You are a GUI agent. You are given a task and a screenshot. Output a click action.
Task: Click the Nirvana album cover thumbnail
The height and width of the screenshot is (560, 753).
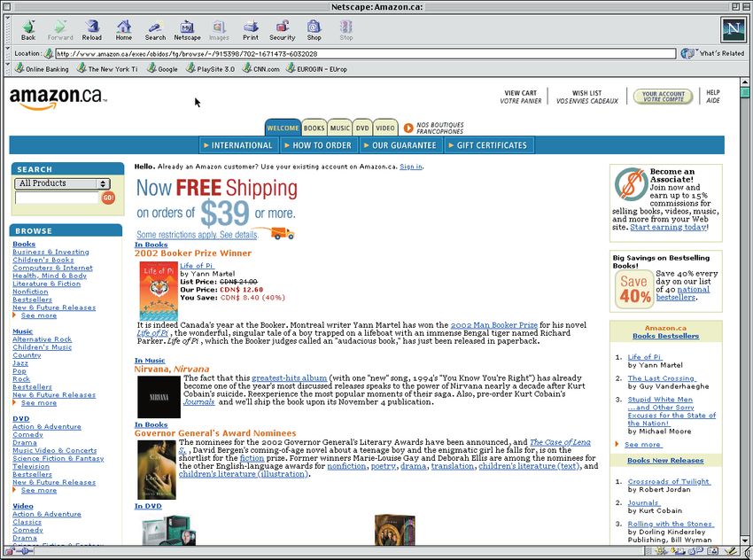tap(159, 397)
